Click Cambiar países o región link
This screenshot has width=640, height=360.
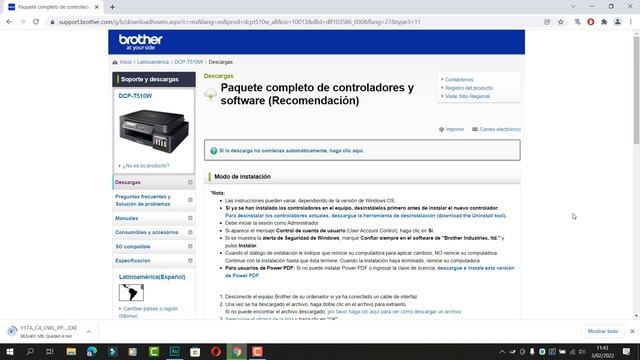pos(148,312)
